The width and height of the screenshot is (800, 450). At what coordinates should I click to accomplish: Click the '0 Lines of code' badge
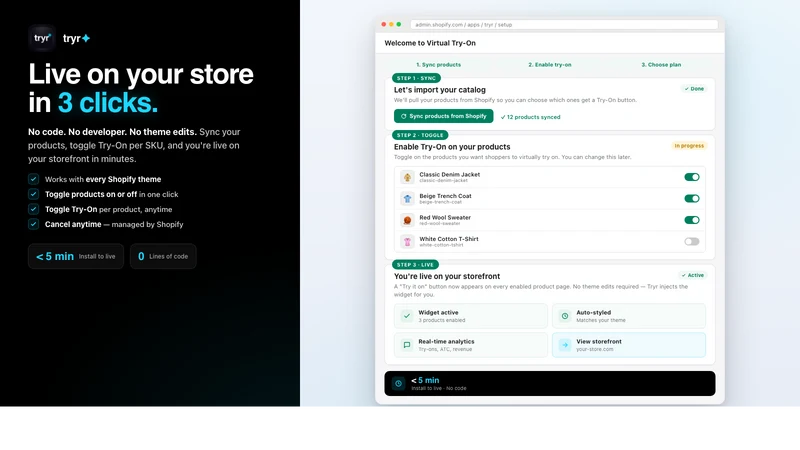163,256
